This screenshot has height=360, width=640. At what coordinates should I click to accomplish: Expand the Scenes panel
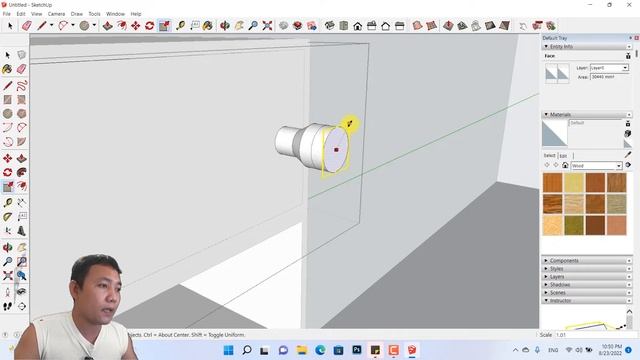coord(546,293)
